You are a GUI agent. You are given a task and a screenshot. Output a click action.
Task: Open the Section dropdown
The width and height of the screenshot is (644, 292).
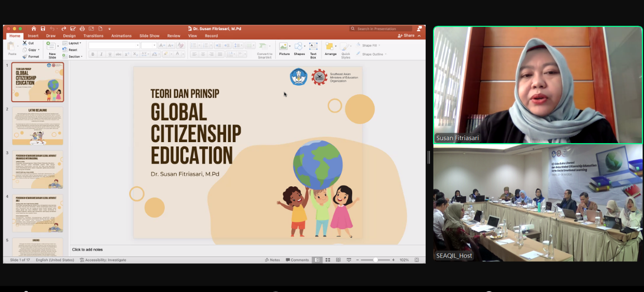(x=73, y=56)
